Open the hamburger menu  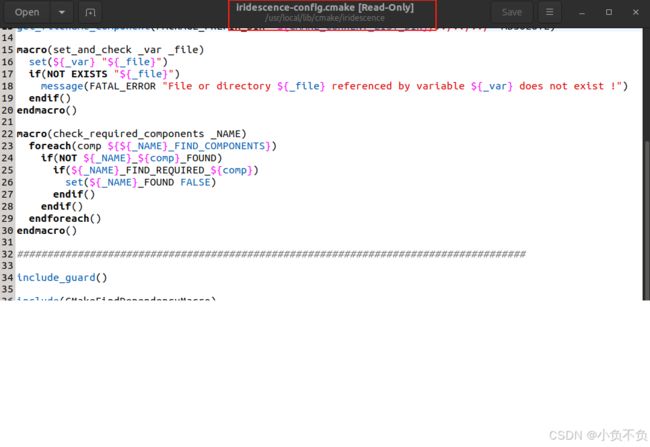click(x=549, y=12)
